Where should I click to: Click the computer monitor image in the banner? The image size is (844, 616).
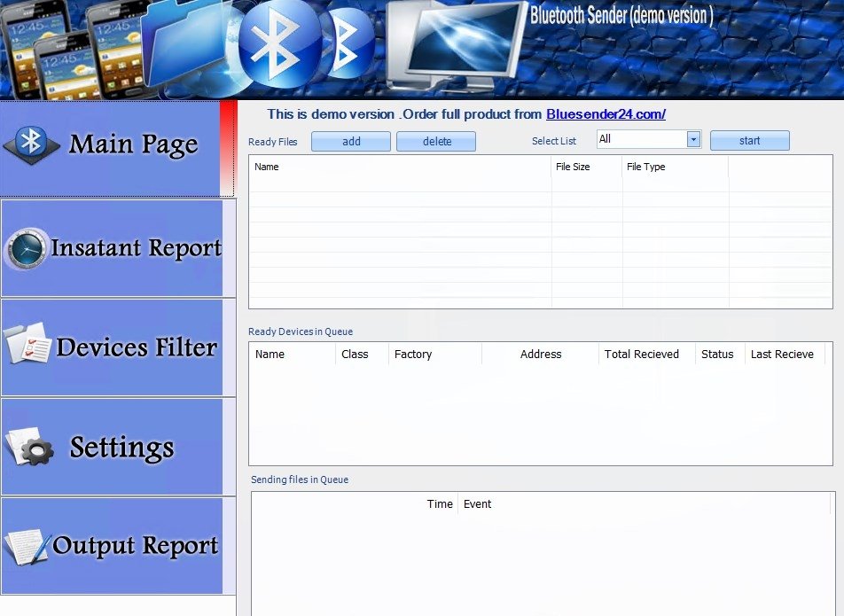pyautogui.click(x=457, y=46)
